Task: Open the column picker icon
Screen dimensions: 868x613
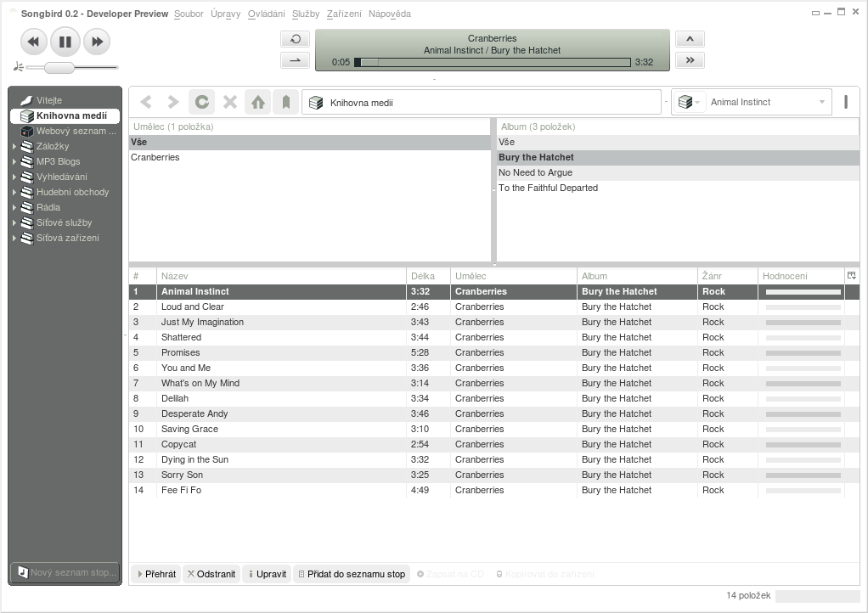Action: (x=852, y=276)
